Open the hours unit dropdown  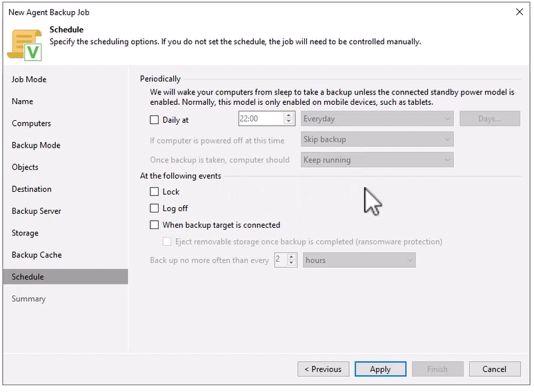tap(359, 260)
